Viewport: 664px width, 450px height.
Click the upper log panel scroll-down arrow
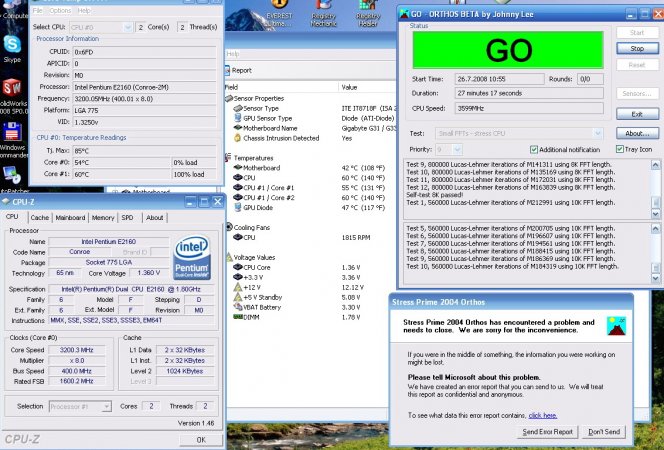[655, 214]
